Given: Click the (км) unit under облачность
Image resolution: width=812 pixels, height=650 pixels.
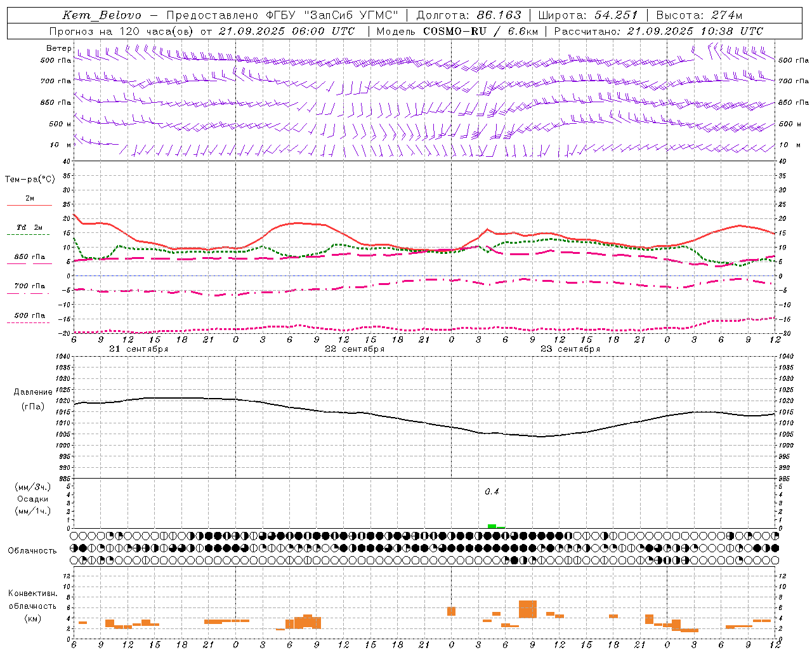Looking at the screenshot, I should [x=32, y=618].
